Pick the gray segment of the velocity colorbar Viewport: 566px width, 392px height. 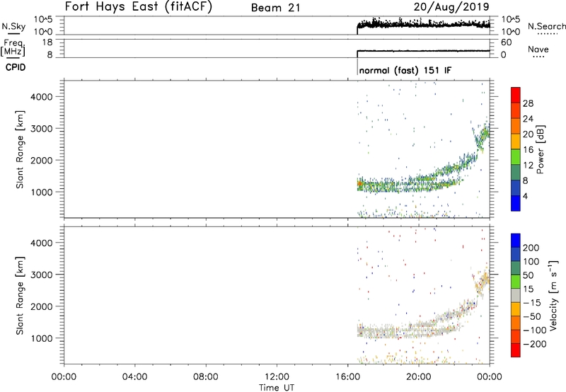pyautogui.click(x=516, y=295)
